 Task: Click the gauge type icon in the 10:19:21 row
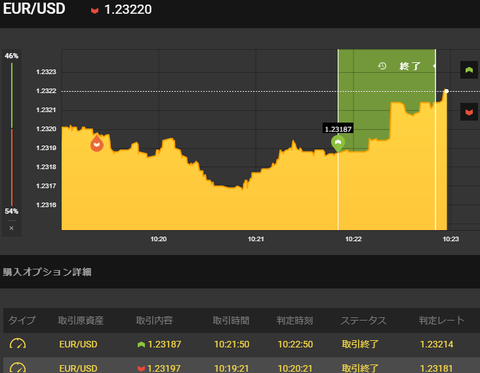[18, 367]
